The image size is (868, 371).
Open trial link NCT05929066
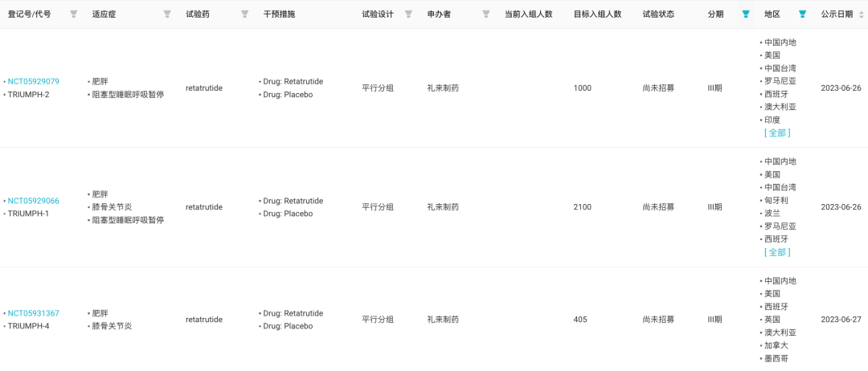click(33, 201)
